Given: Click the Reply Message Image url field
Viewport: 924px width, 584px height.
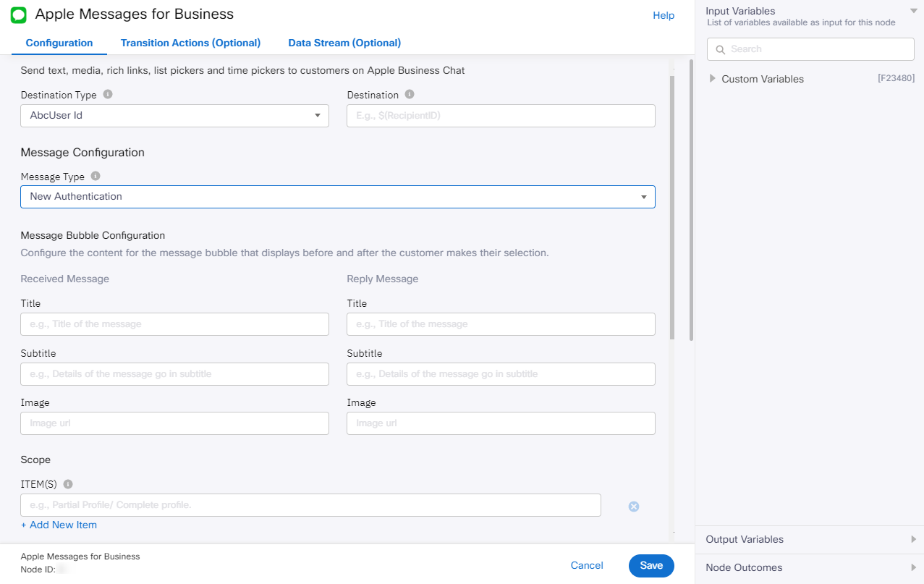Looking at the screenshot, I should 501,423.
